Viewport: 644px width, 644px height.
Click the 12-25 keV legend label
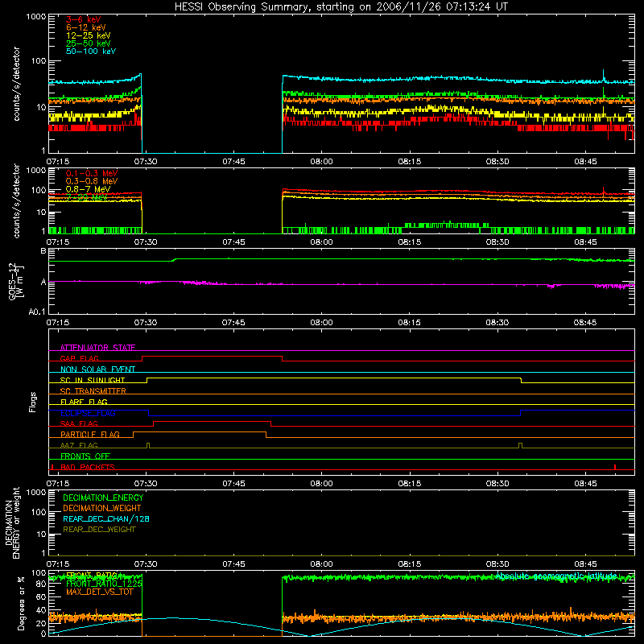[x=89, y=35]
